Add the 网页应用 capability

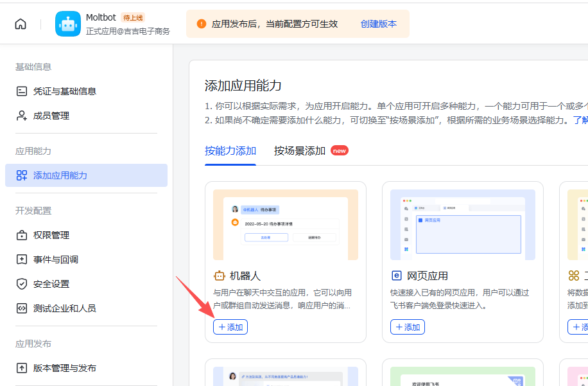click(x=408, y=327)
